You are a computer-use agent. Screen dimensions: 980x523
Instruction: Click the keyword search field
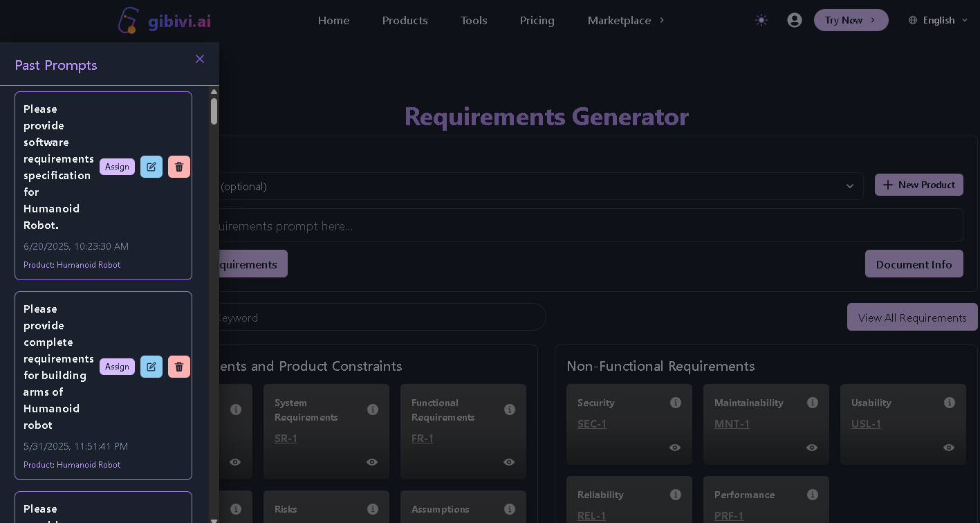point(382,317)
